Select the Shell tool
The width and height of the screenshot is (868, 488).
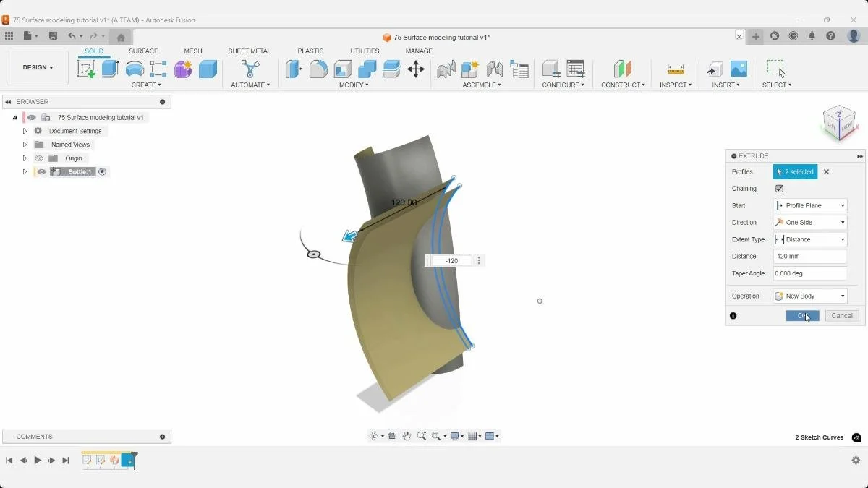pos(343,69)
